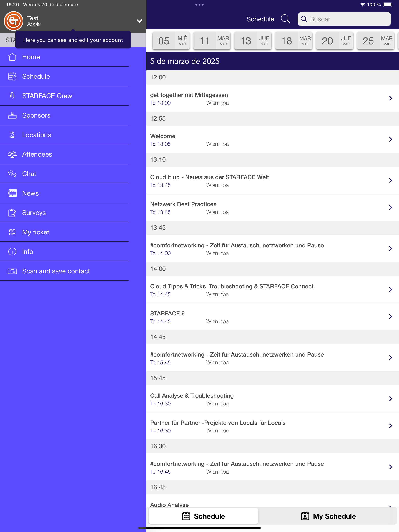Open Welcome session chevron

coord(391,139)
